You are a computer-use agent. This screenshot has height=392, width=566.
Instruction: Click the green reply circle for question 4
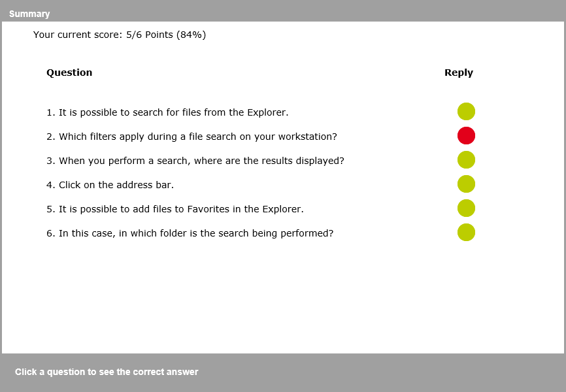[x=466, y=184]
